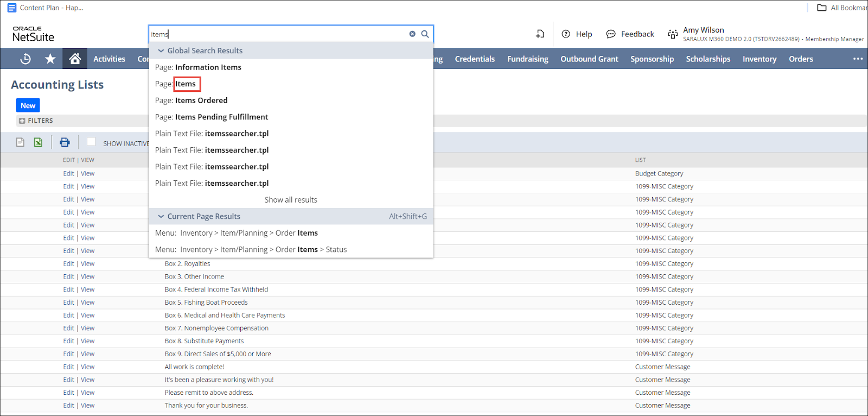Open the Scholarships menu
868x416 pixels.
pos(708,59)
